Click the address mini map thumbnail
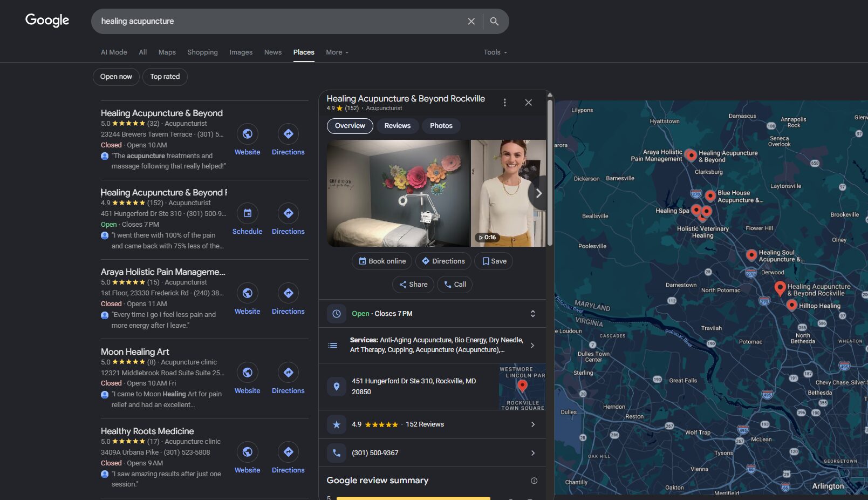This screenshot has height=500, width=868. [522, 387]
